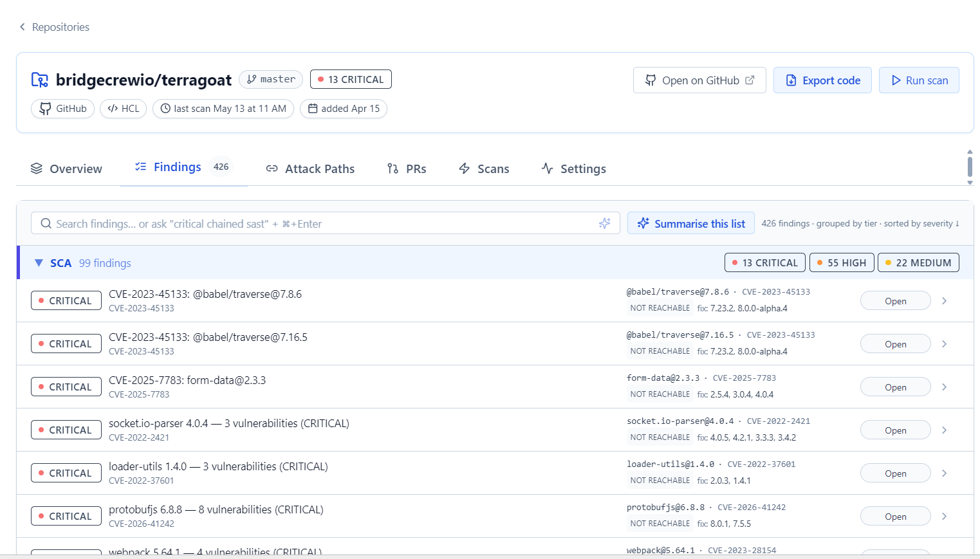Go back to Repositories
The width and height of the screenshot is (980, 559).
pyautogui.click(x=54, y=27)
